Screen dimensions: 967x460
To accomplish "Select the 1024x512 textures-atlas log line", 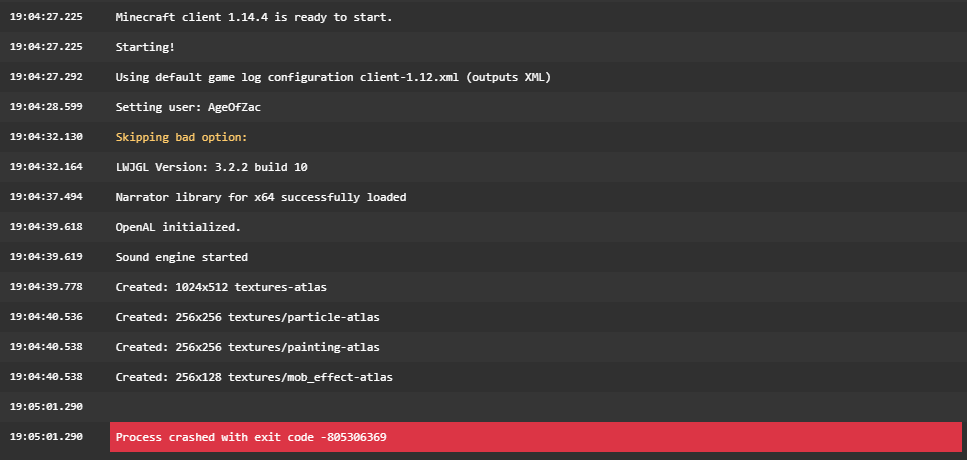I will click(221, 287).
